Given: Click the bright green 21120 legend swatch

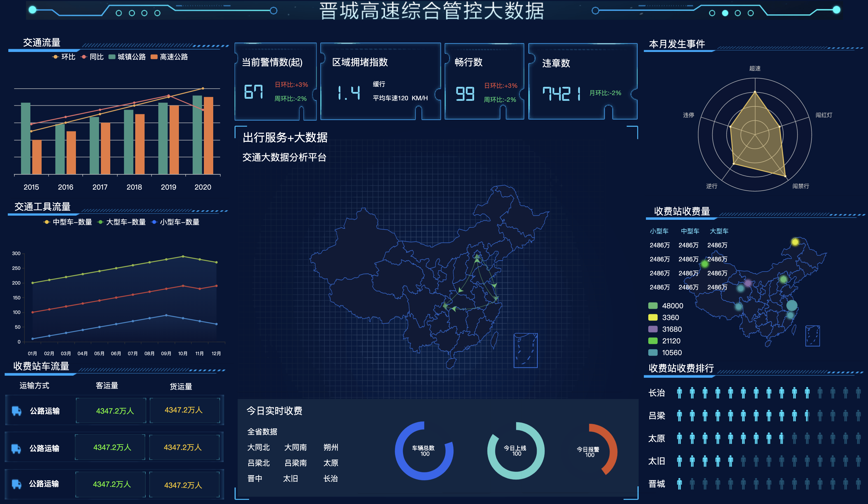Looking at the screenshot, I should point(653,341).
